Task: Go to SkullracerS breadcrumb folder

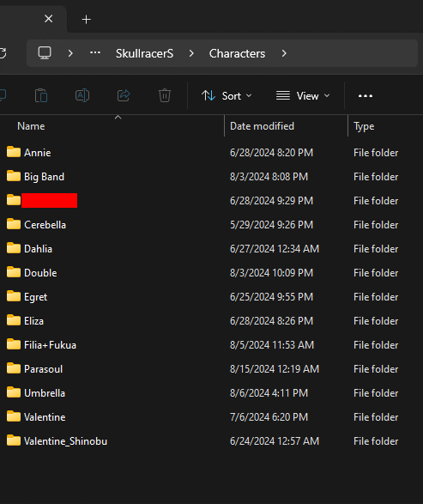Action: click(x=144, y=53)
